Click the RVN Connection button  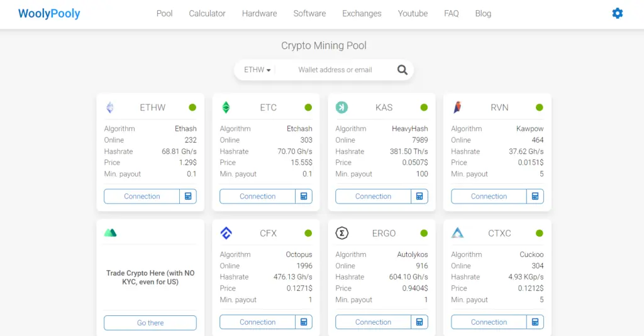(489, 196)
